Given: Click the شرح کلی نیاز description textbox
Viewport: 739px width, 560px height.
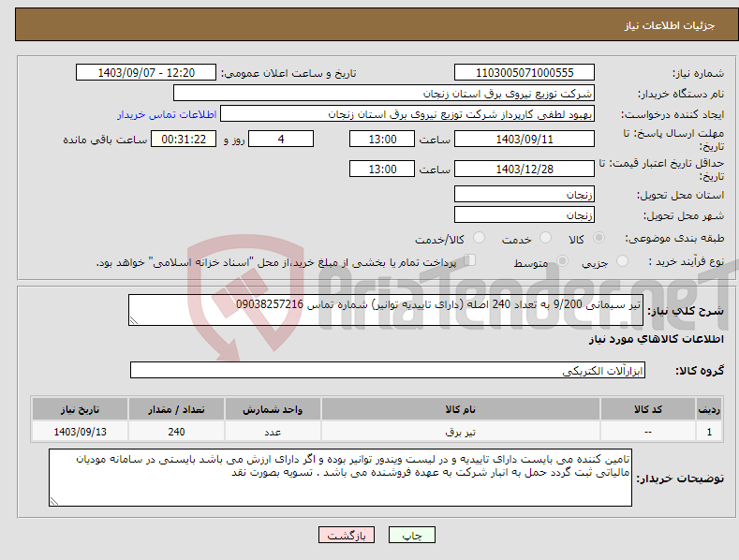Looking at the screenshot, I should [x=386, y=310].
